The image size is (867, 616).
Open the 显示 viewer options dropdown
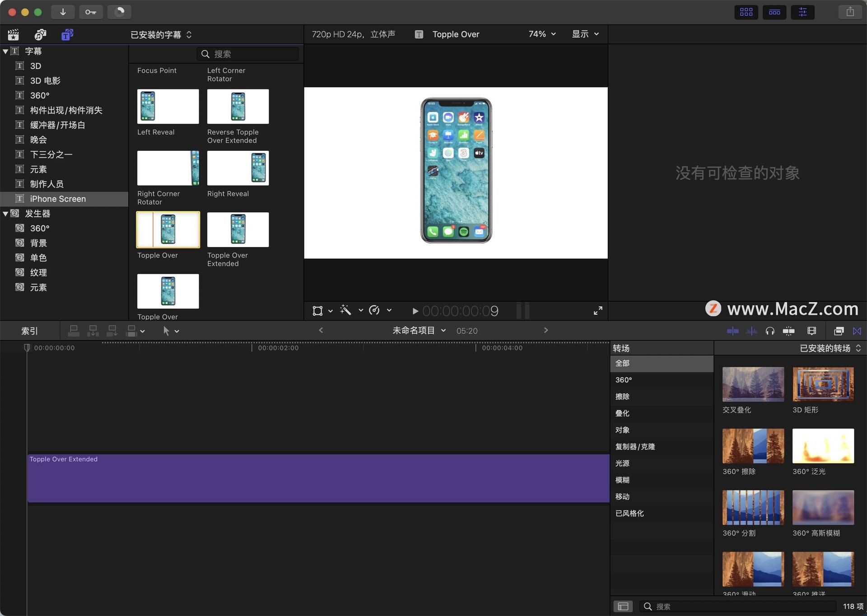(585, 34)
